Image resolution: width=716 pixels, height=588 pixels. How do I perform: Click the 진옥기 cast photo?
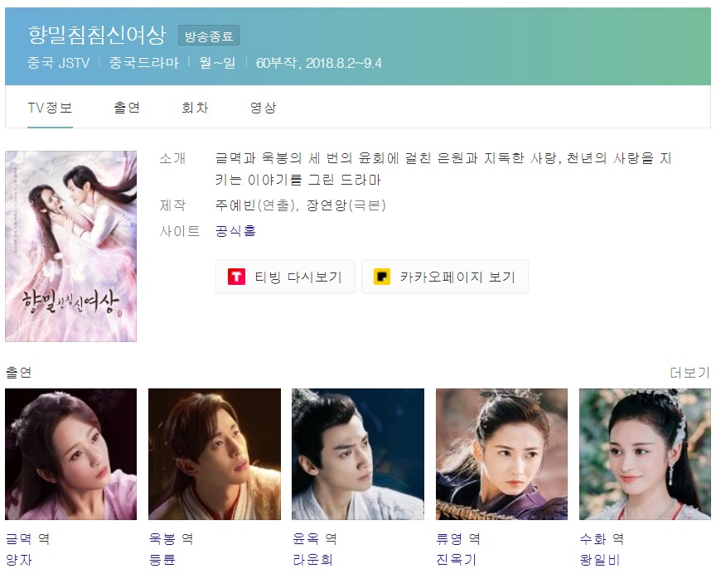[x=502, y=454]
